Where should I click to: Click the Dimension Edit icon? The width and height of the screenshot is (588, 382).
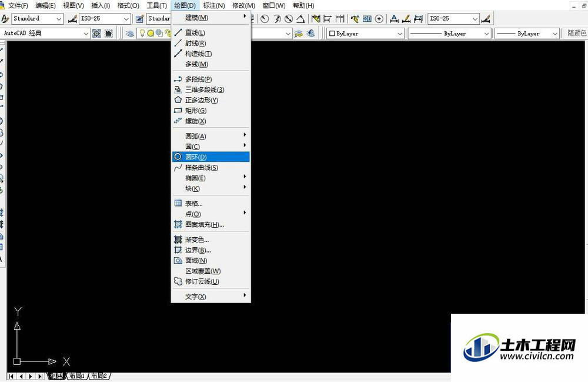pos(394,19)
